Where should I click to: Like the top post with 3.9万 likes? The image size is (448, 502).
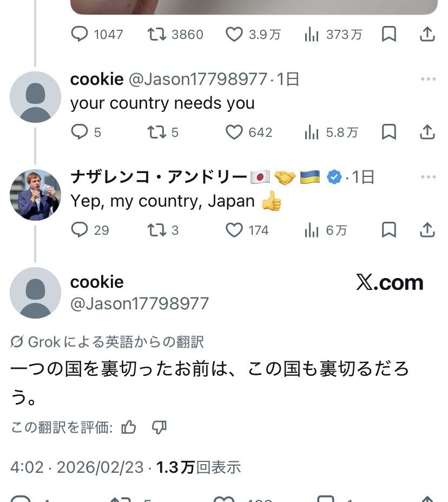234,35
